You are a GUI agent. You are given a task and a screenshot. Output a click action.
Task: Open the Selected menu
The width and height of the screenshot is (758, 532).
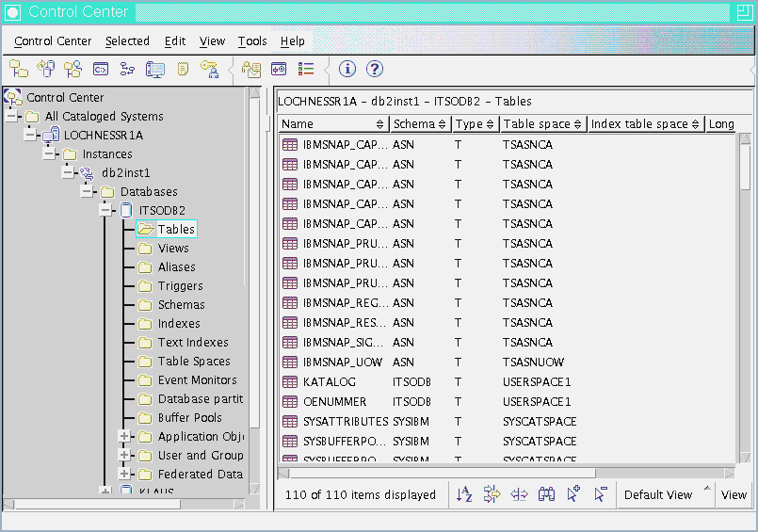pos(127,41)
